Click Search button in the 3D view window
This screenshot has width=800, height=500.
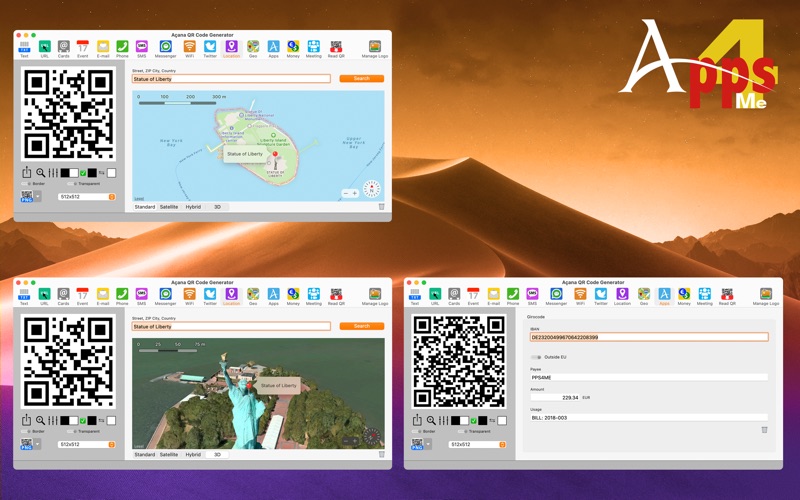pyautogui.click(x=362, y=326)
